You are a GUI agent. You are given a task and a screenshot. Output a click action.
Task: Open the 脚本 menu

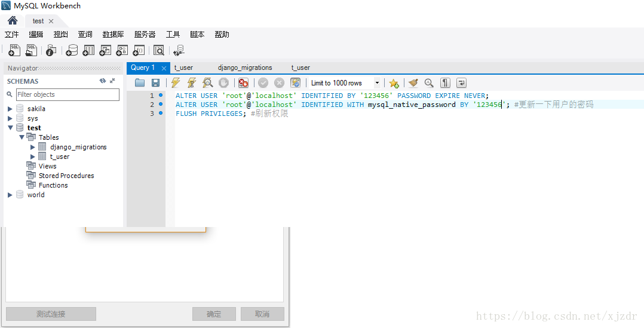pos(197,35)
